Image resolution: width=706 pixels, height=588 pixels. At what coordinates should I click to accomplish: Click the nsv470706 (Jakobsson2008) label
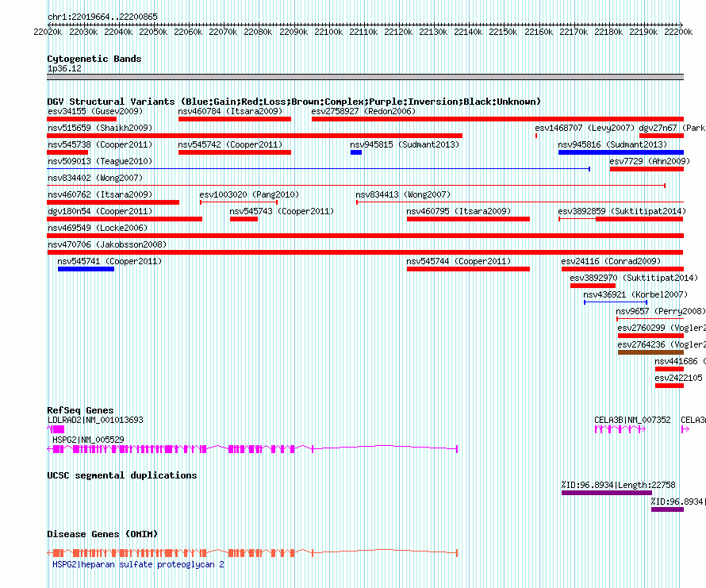pos(107,244)
